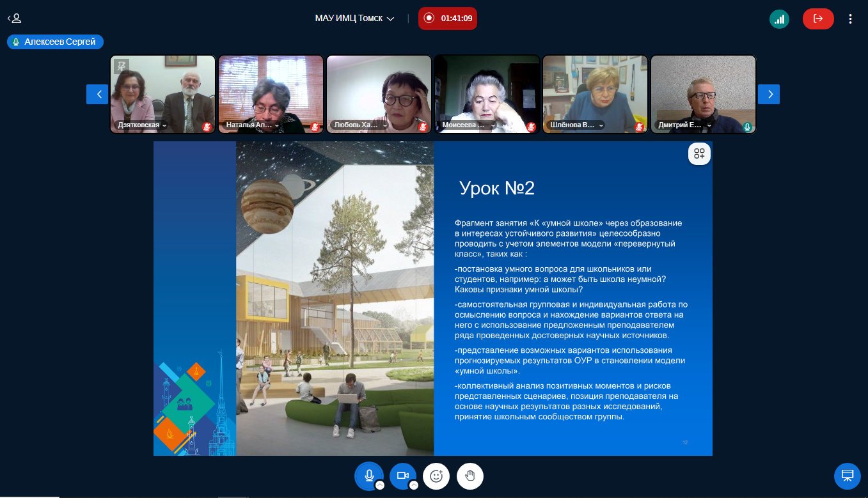Show next webcam page
The height and width of the screenshot is (498, 868).
[x=769, y=94]
